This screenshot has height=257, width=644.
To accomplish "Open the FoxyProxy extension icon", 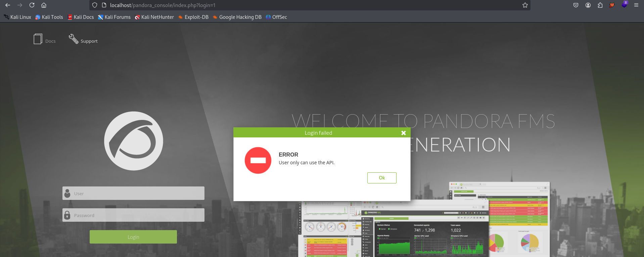I will [x=612, y=5].
